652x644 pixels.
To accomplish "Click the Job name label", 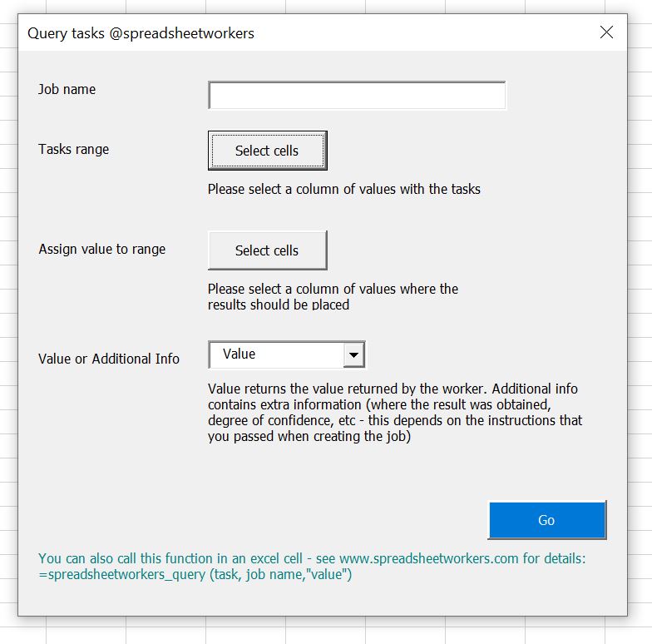I will [x=67, y=90].
